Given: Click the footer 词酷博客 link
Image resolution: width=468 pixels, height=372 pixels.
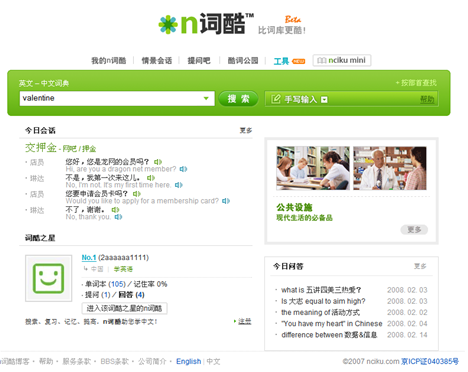Looking at the screenshot, I should 15,361.
